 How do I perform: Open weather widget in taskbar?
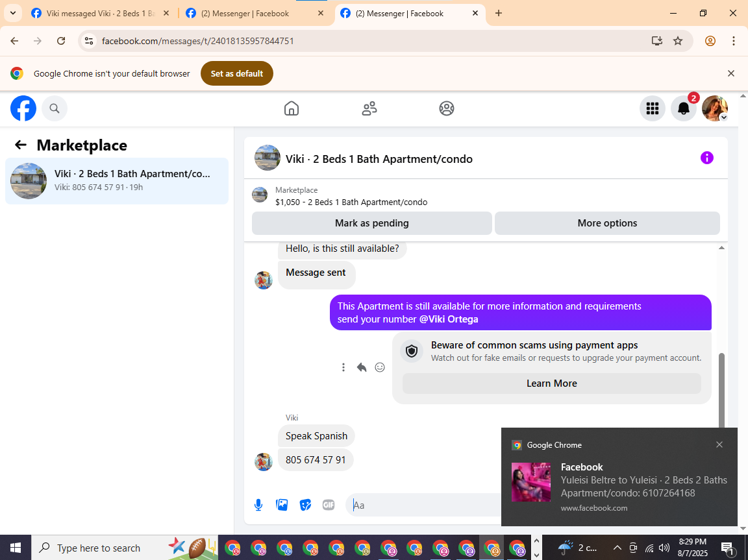577,548
